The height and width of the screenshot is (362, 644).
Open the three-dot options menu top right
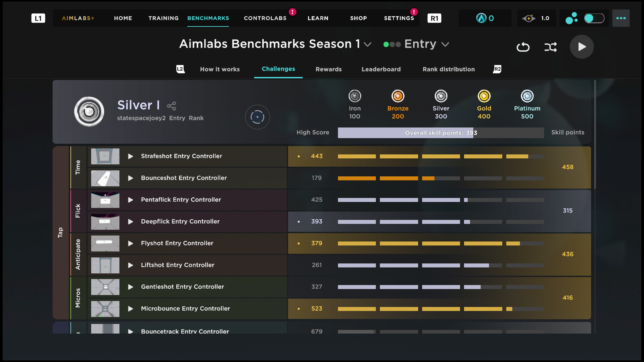[x=621, y=18]
